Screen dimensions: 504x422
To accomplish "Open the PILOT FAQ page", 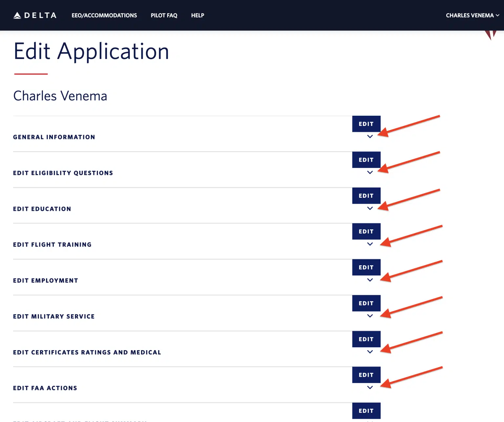I will (x=164, y=15).
